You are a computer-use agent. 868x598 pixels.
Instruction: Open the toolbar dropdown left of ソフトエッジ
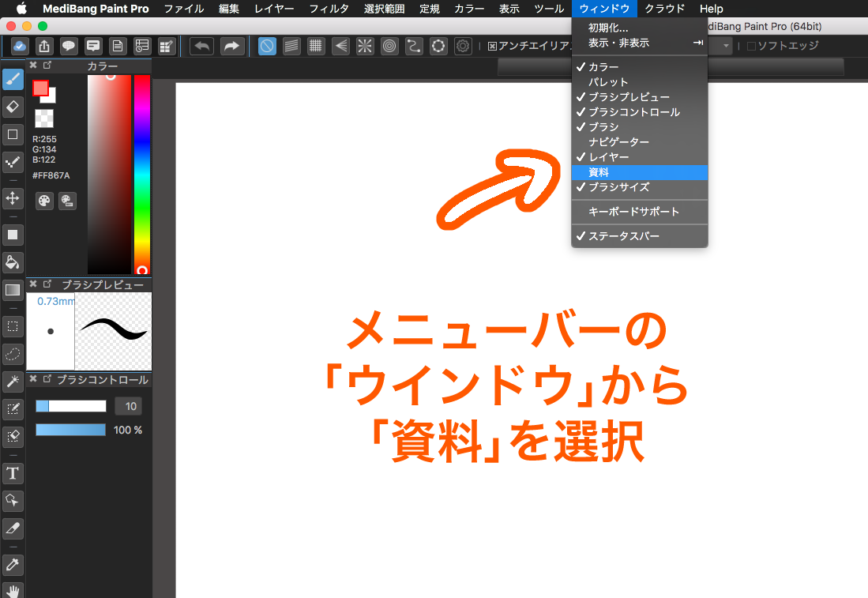point(726,46)
